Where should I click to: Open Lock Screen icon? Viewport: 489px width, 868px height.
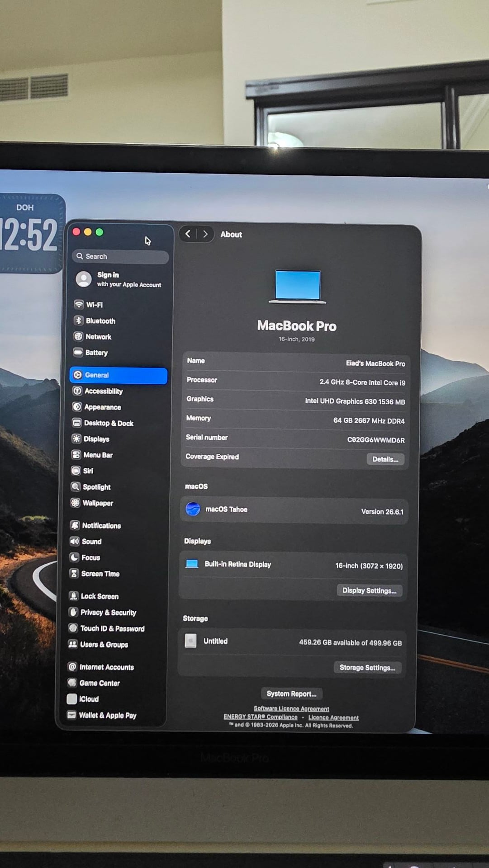point(73,596)
